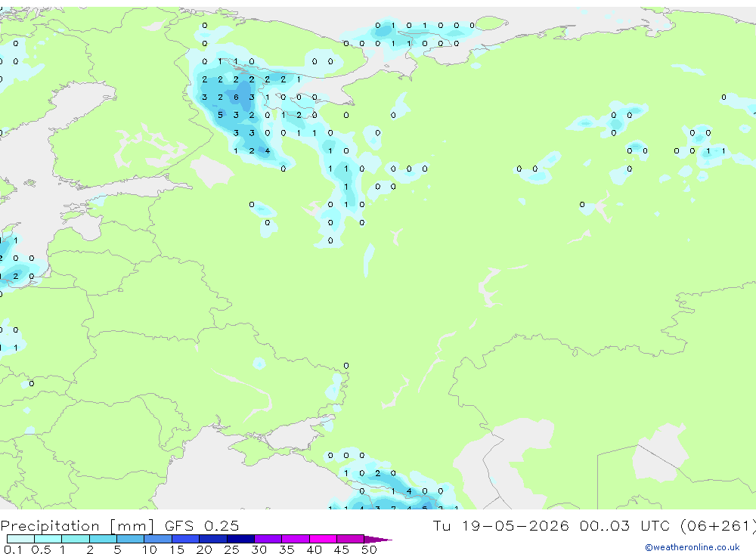This screenshot has height=554, width=756.
Task: Click the legend scale label '0.1'
Action: click(13, 549)
